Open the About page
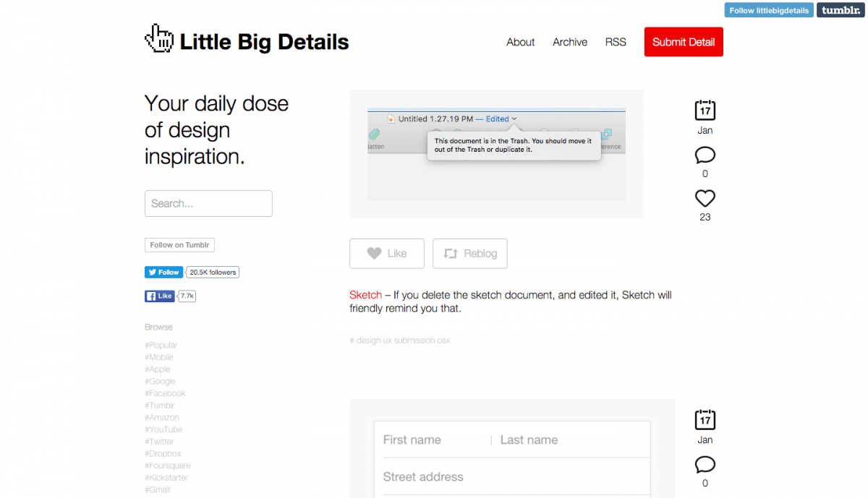 coord(520,42)
